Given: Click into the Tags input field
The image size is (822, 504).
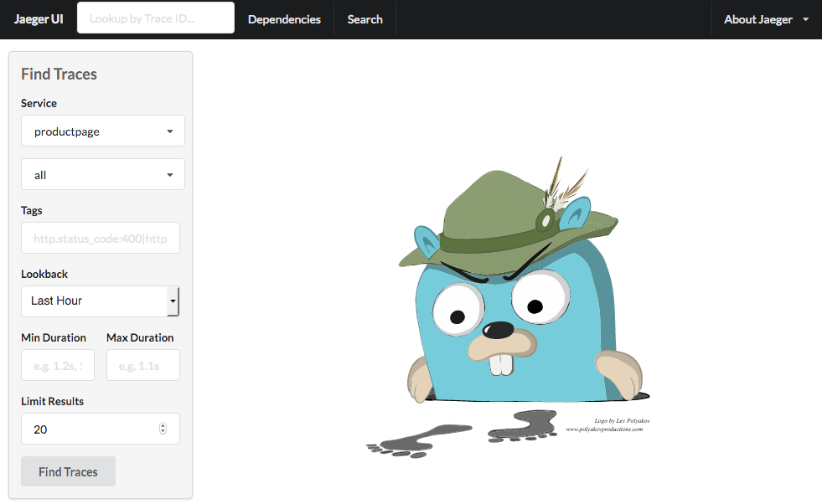Looking at the screenshot, I should (x=101, y=239).
